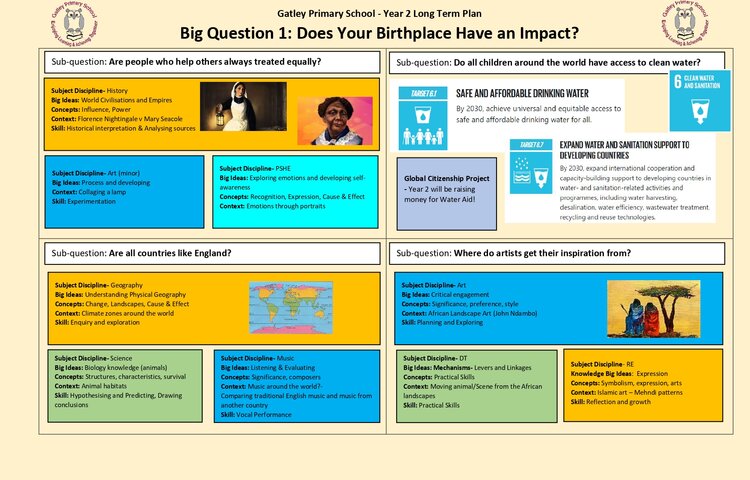The height and width of the screenshot is (480, 750).
Task: Select the Science animal habitats box
Action: click(124, 385)
